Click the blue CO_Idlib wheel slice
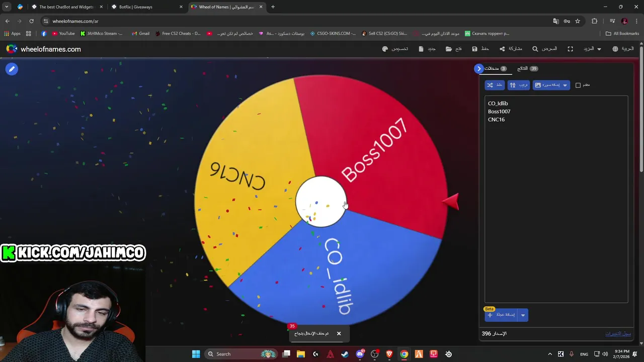 click(342, 271)
